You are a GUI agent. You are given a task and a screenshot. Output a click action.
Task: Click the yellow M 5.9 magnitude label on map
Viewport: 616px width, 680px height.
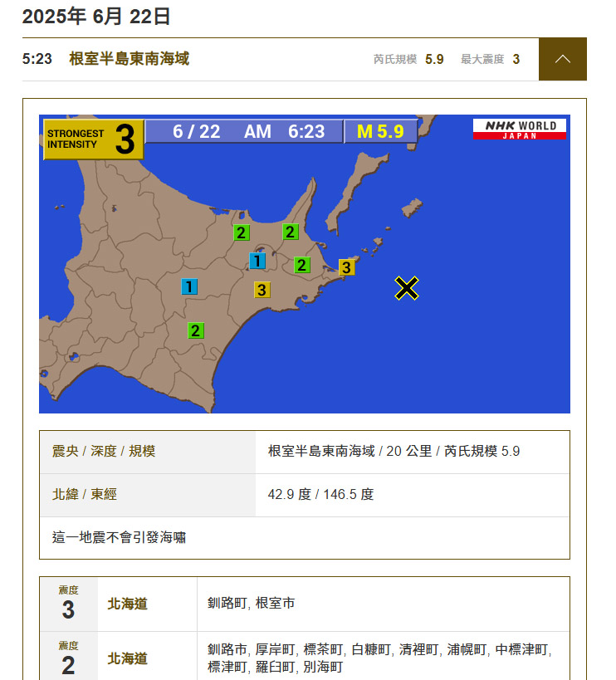click(379, 131)
